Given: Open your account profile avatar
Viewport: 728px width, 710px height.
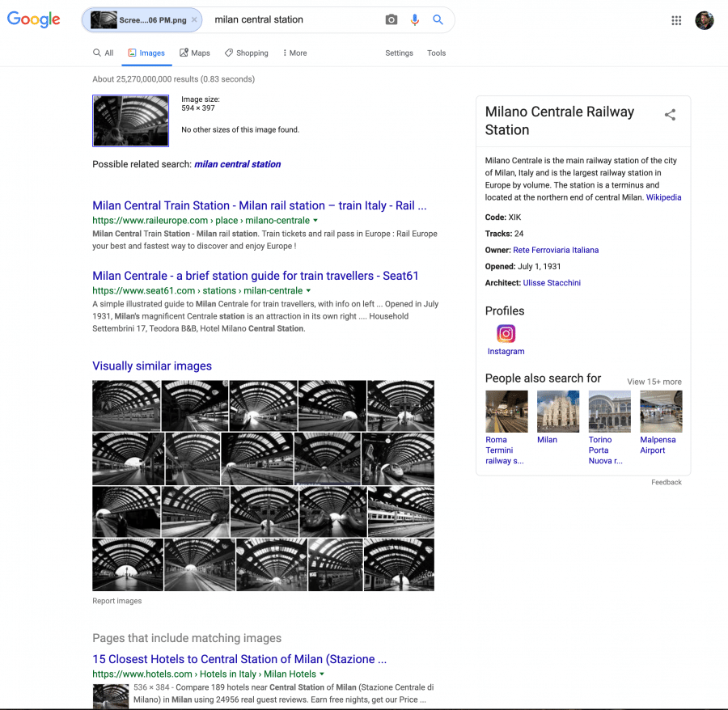Looking at the screenshot, I should [x=704, y=20].
